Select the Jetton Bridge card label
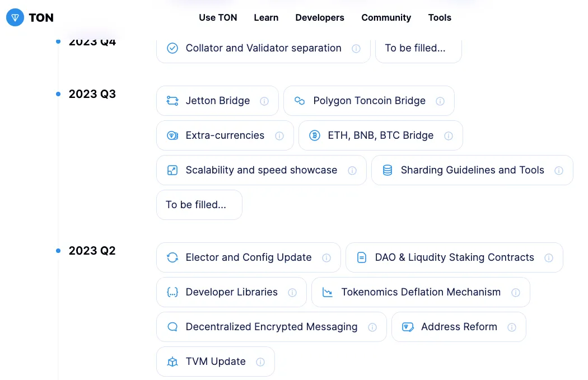 (x=217, y=100)
